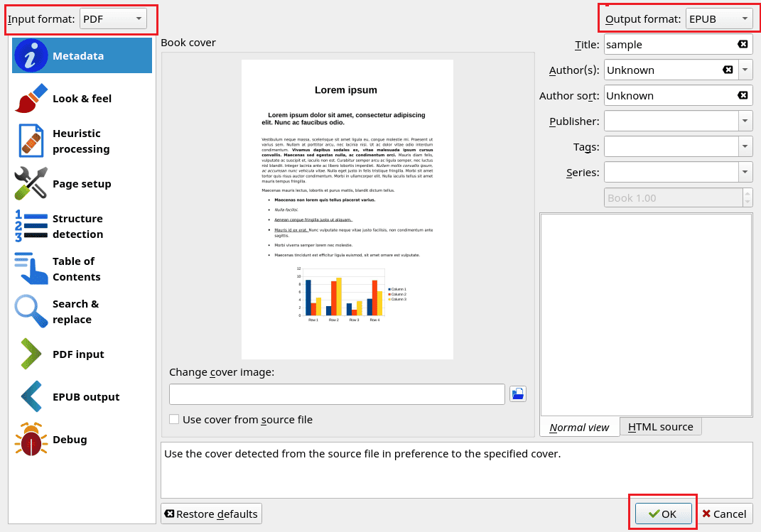Switch to Normal view tab
The height and width of the screenshot is (532, 761).
tap(580, 428)
